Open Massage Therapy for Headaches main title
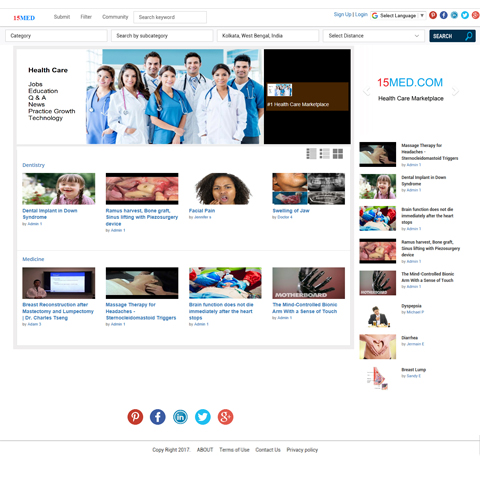This screenshot has height=480, width=480. point(141,311)
